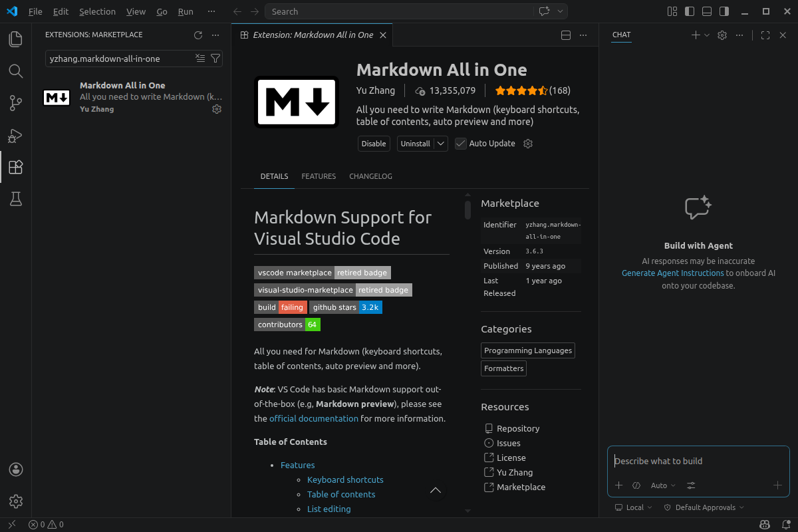Viewport: 798px width, 532px height.
Task: Open the View menu
Action: tap(136, 11)
